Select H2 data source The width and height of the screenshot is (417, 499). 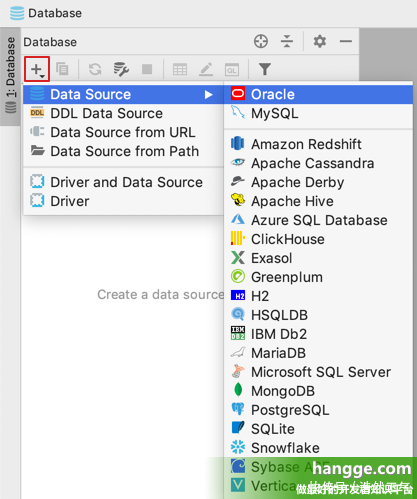click(x=318, y=296)
